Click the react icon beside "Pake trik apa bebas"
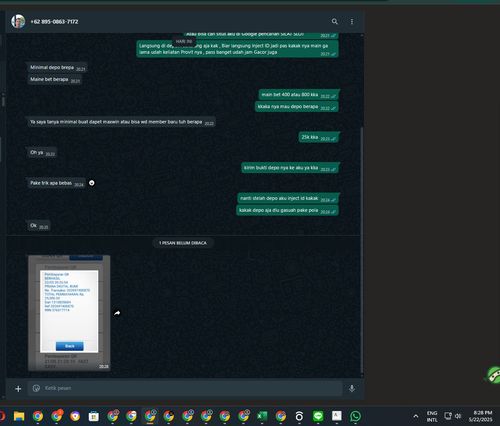This screenshot has width=500, height=426. click(92, 183)
